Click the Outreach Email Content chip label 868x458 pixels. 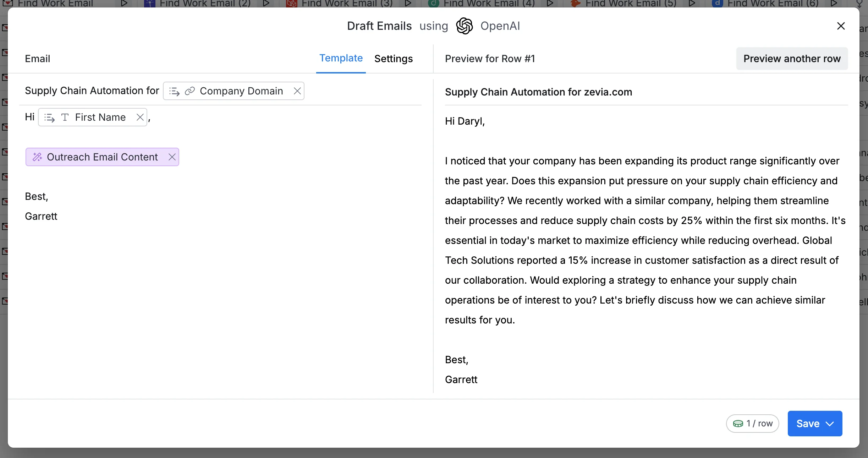(x=102, y=157)
